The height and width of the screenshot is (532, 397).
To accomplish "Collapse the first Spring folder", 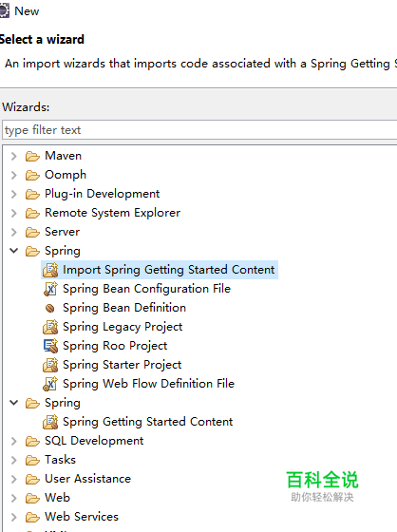I will [13, 251].
